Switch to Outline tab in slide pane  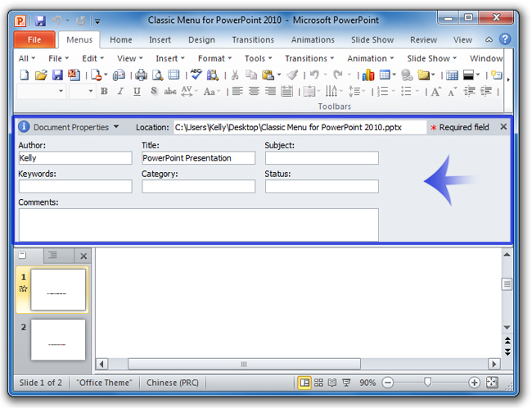point(53,256)
